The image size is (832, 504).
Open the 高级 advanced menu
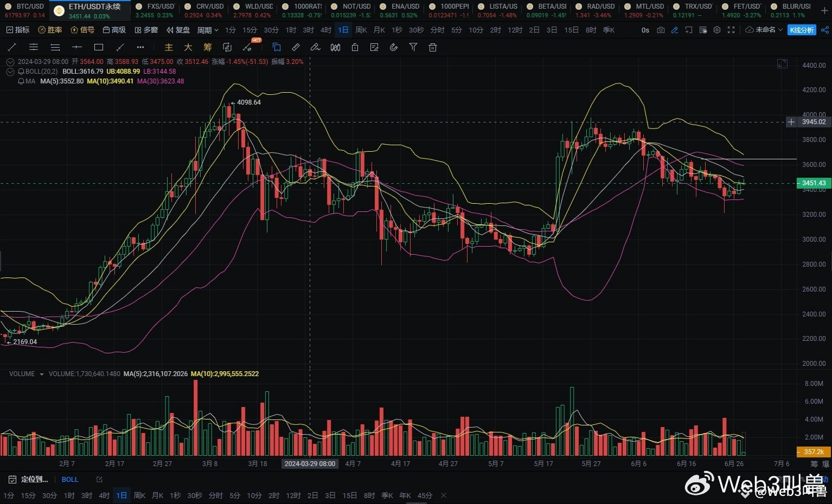tap(114, 30)
